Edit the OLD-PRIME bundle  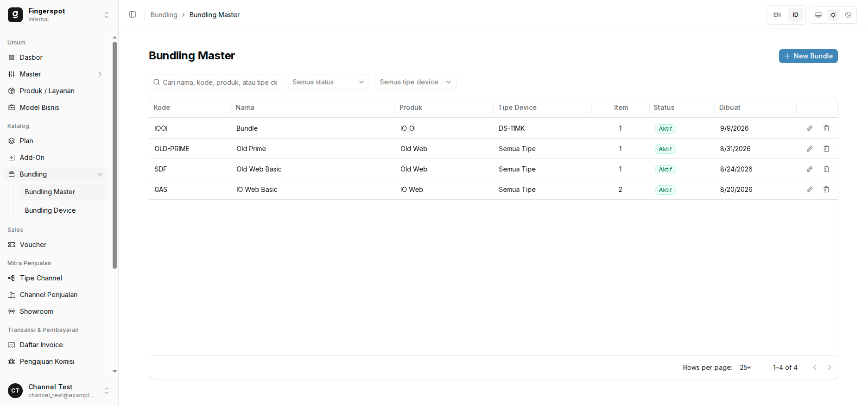tap(810, 149)
